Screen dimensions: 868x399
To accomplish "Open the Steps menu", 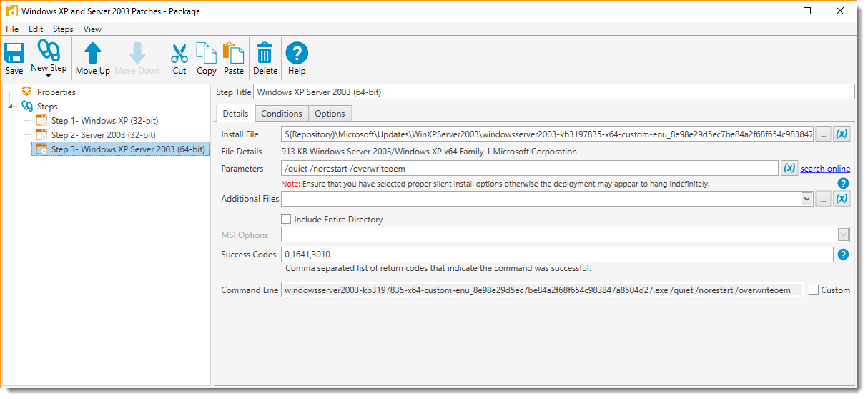I will [x=63, y=29].
